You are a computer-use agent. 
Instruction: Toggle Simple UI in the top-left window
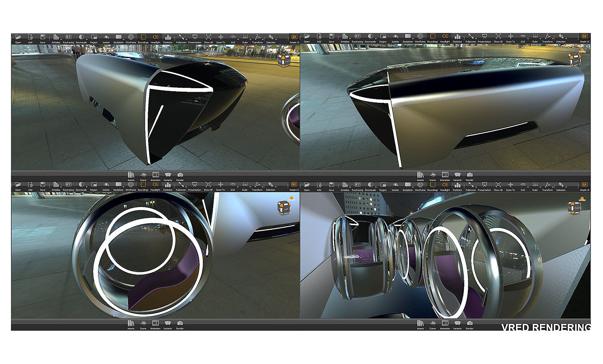(295, 37)
